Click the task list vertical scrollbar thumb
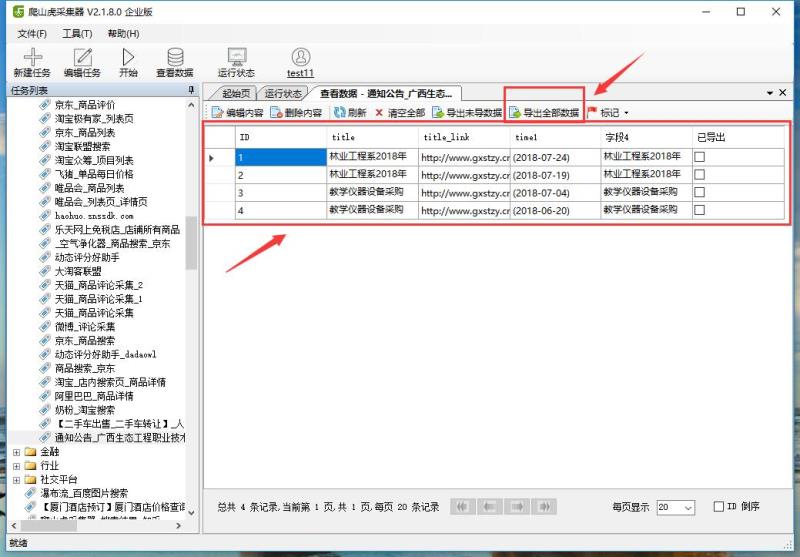The image size is (800, 557). coord(191,243)
